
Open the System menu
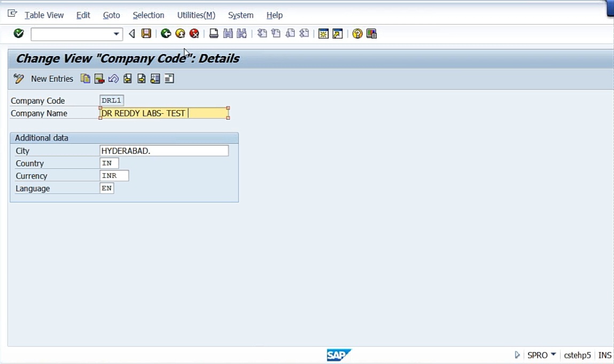pyautogui.click(x=240, y=16)
